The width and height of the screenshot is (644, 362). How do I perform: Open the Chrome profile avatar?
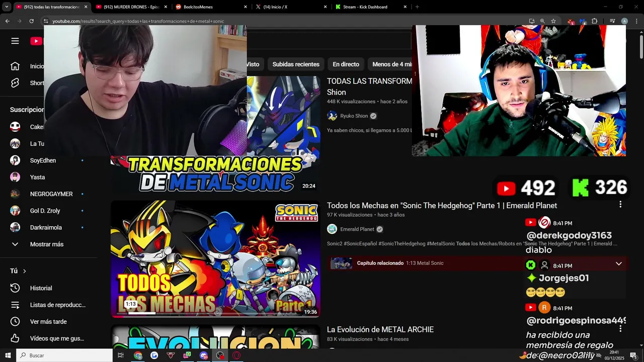pyautogui.click(x=624, y=21)
